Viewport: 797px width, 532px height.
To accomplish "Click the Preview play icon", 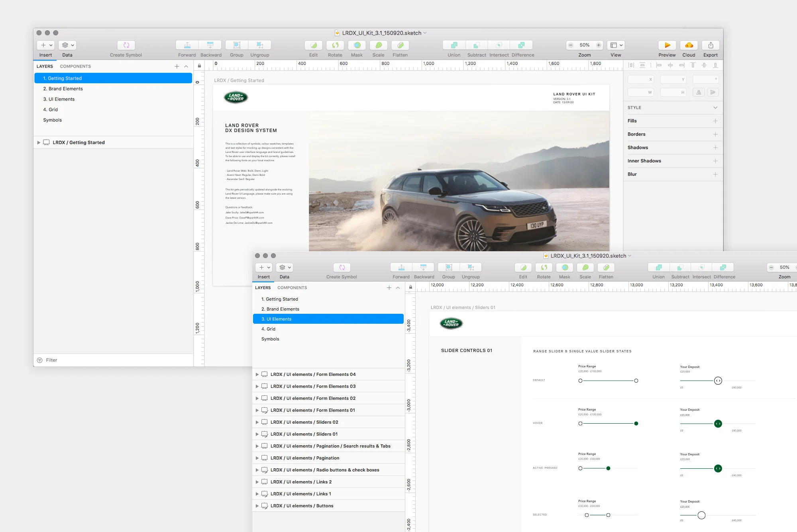I will point(667,45).
